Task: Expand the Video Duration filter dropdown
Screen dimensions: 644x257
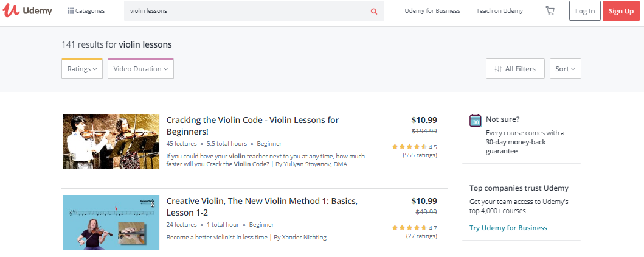Action: pyautogui.click(x=140, y=69)
